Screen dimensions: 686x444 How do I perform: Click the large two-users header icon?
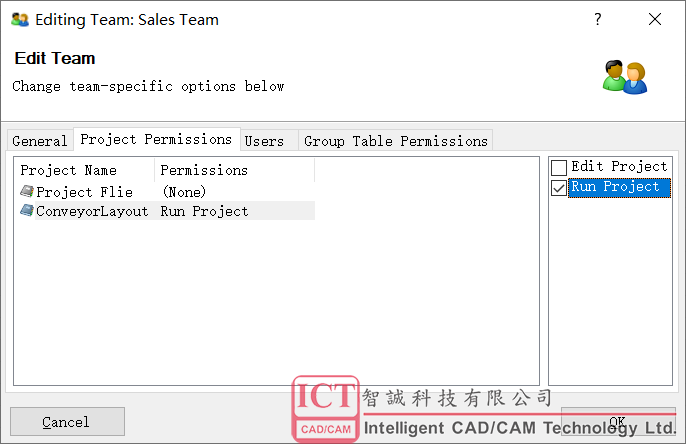[x=625, y=77]
